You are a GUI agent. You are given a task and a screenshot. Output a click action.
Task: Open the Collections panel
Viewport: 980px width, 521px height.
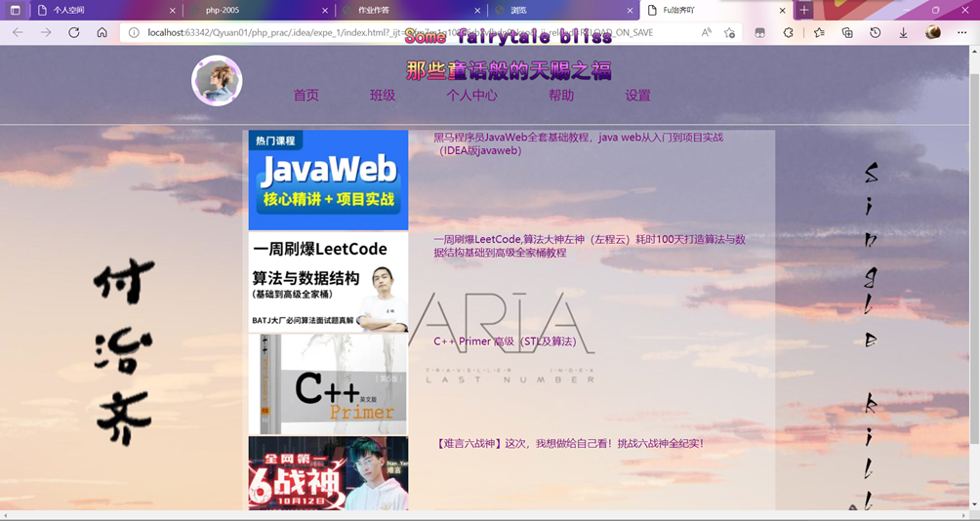[847, 32]
